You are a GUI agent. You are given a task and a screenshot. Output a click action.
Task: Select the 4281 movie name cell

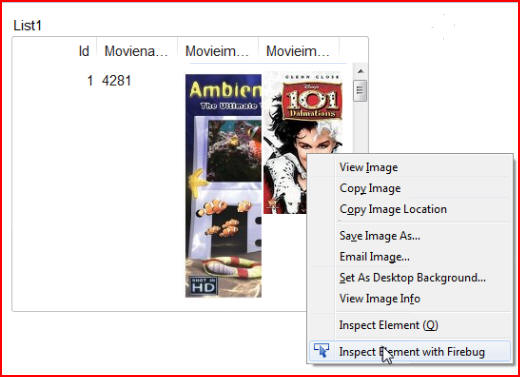coord(117,81)
